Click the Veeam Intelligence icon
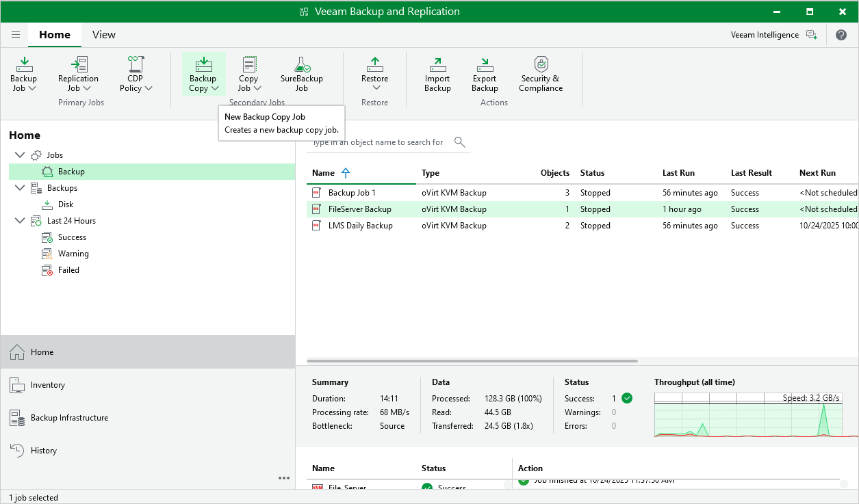Screen dimensions: 859x504 pos(811,34)
